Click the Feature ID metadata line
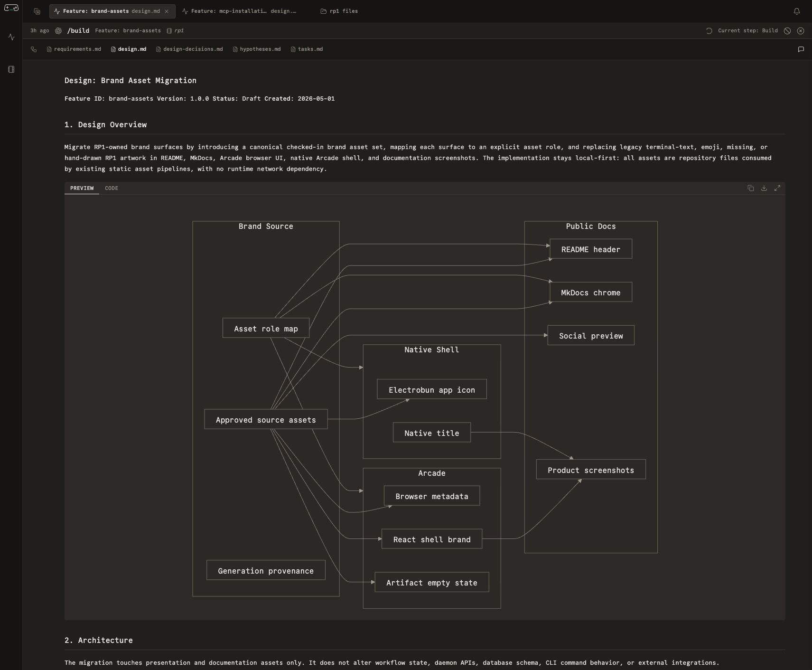812x670 pixels. 200,99
